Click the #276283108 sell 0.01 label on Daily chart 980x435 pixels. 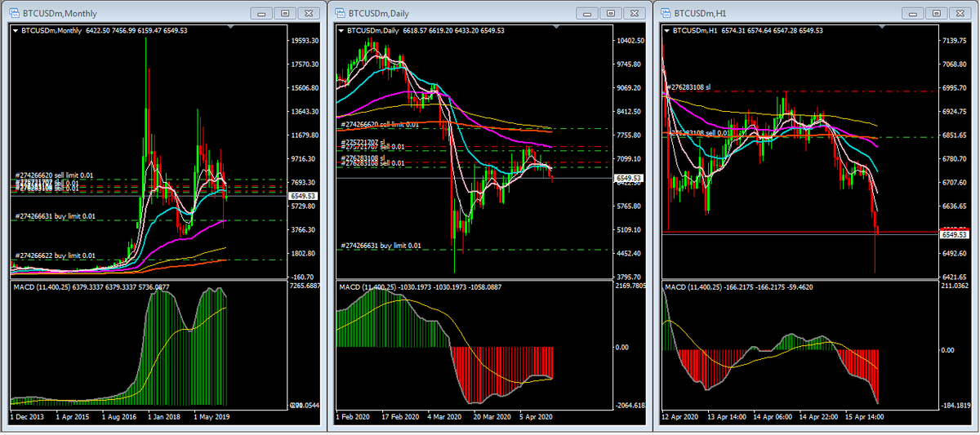coord(373,163)
